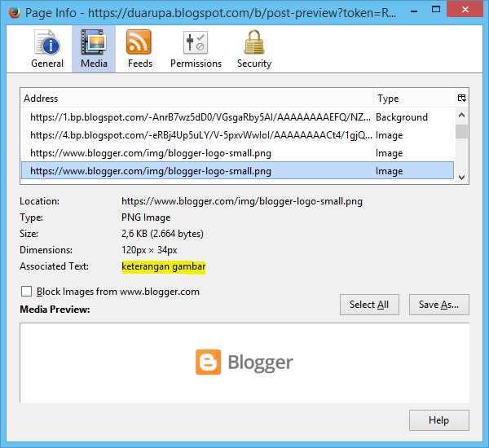Click the Select All button
The width and height of the screenshot is (489, 448).
coord(369,305)
